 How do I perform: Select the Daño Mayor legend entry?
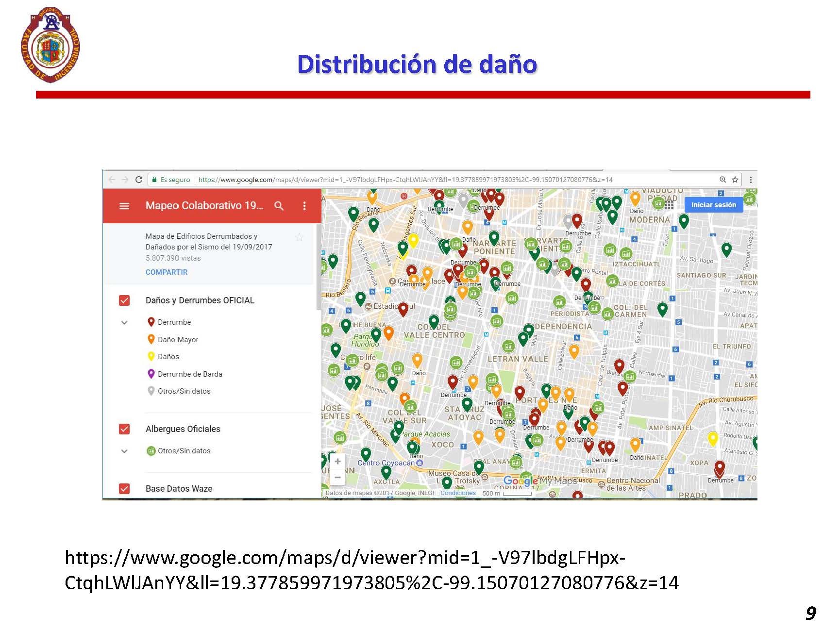tap(173, 340)
